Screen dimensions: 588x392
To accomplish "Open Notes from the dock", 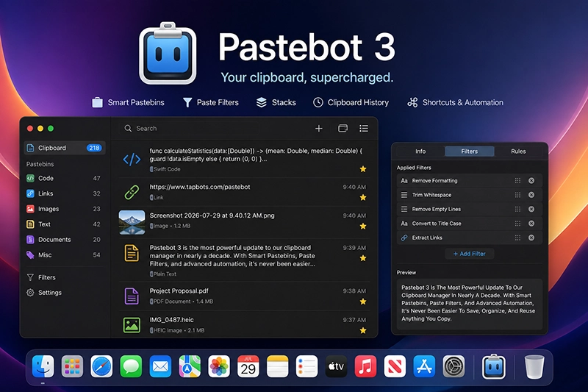I will point(278,366).
